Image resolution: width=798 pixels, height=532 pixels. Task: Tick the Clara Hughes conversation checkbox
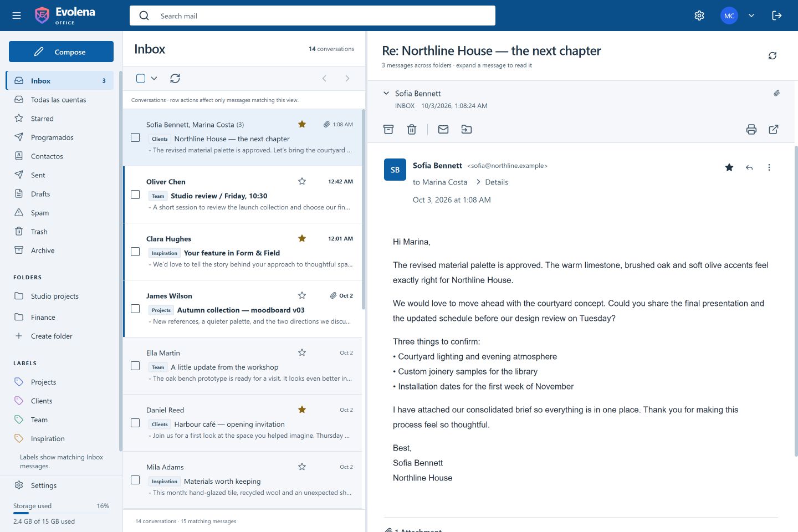coord(135,252)
